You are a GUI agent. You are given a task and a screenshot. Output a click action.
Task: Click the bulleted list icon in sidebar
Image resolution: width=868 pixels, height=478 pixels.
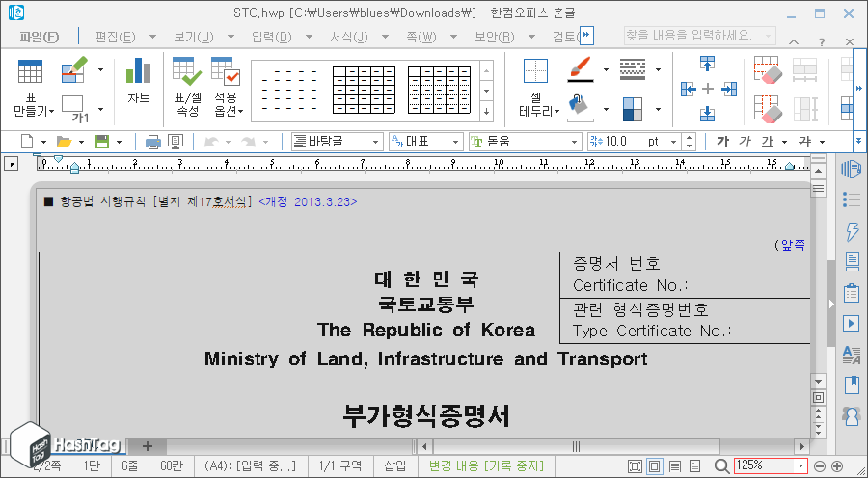click(x=852, y=199)
